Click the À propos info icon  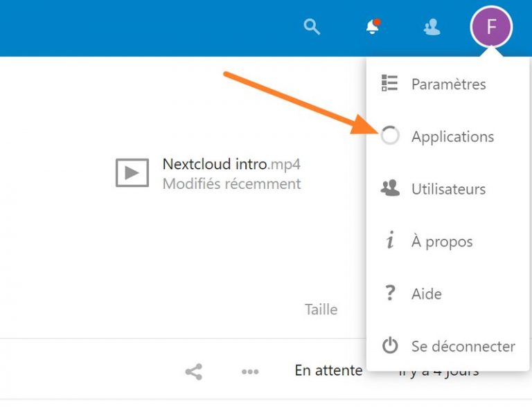390,239
